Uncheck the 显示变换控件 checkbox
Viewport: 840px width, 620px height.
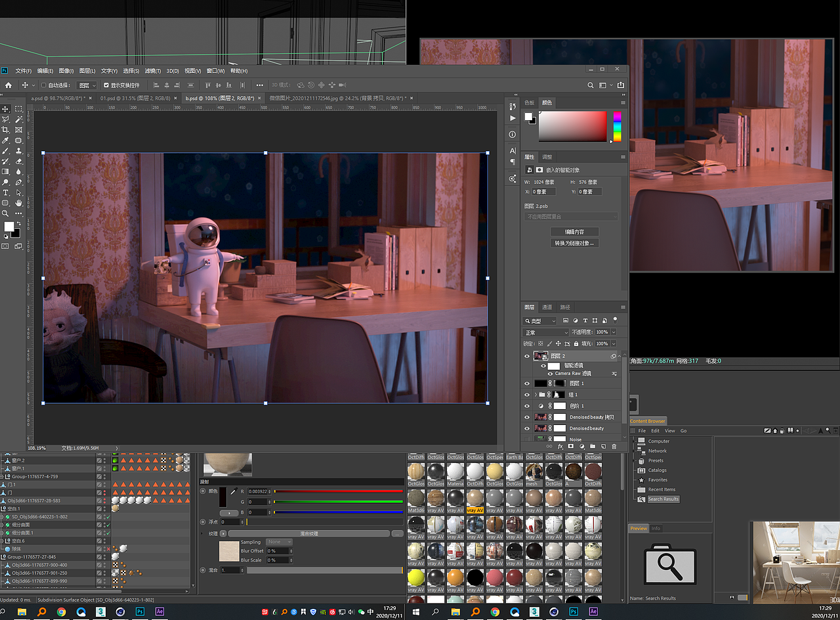(x=106, y=85)
